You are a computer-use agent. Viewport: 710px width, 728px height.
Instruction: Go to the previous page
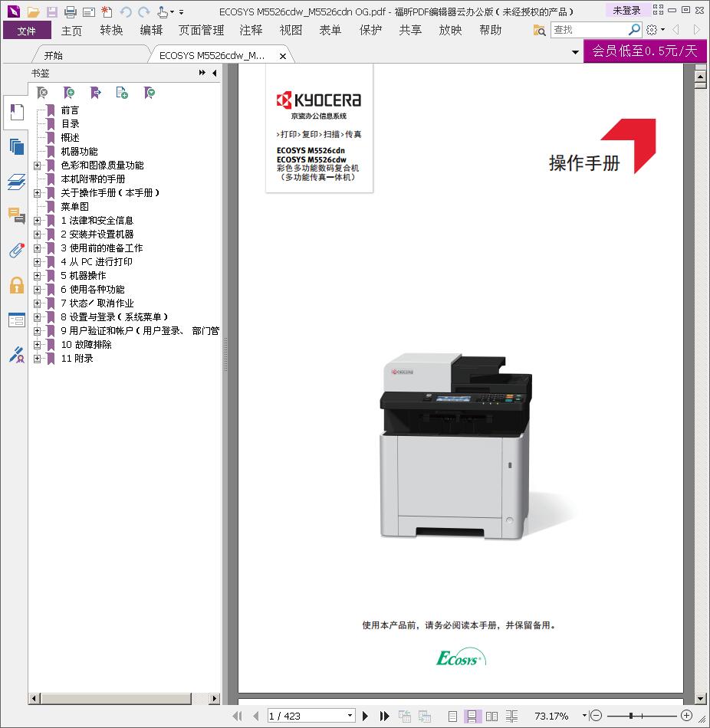[255, 716]
